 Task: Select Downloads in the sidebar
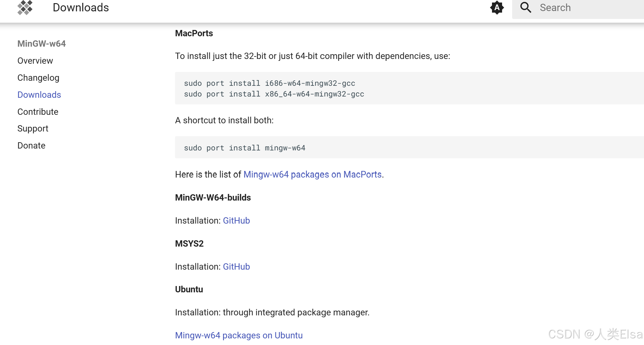(x=39, y=95)
